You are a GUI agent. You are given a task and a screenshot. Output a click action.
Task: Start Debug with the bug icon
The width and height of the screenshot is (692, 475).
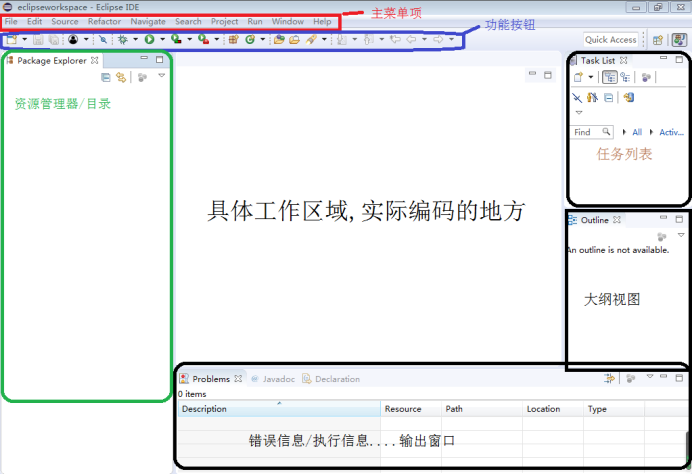point(123,40)
